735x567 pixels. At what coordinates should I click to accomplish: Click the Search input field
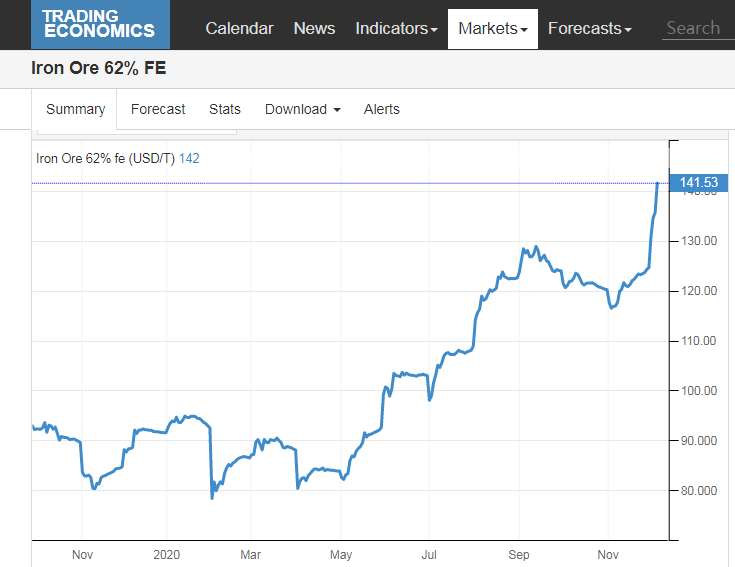tap(696, 28)
